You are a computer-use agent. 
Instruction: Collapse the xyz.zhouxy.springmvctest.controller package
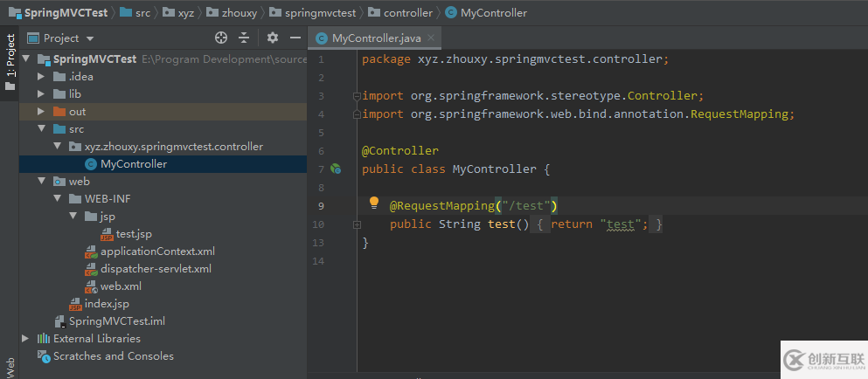[x=57, y=147]
